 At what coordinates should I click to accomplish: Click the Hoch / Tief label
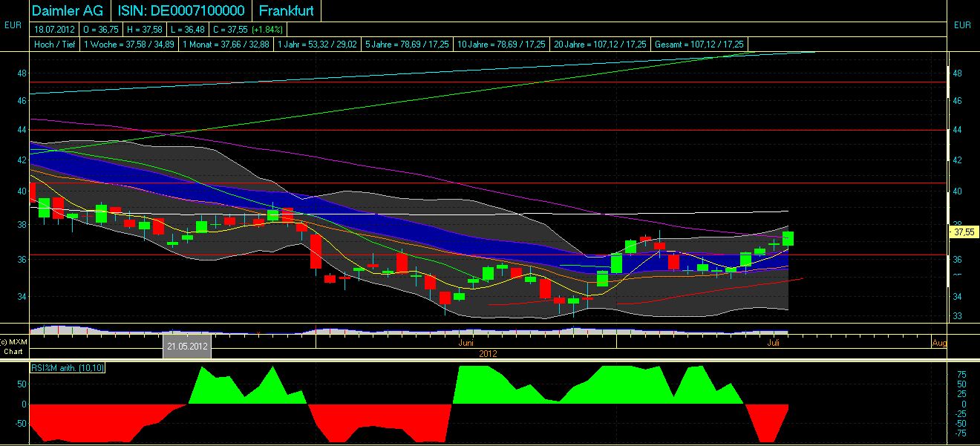[x=56, y=45]
